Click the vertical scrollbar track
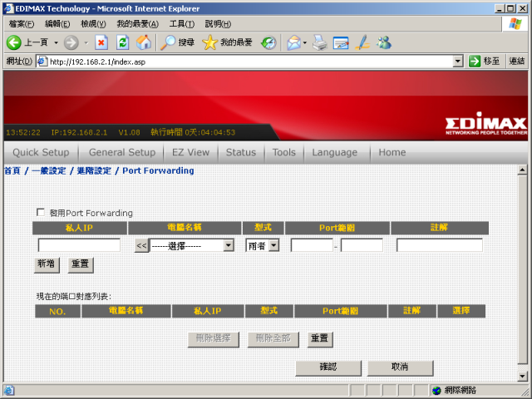 tap(522, 273)
